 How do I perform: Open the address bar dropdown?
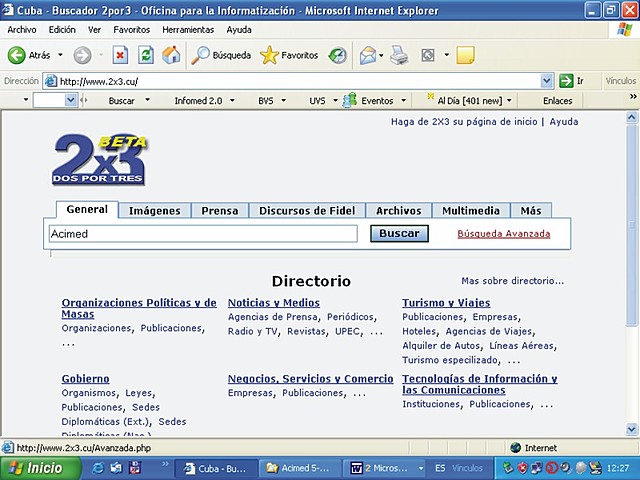pos(547,81)
